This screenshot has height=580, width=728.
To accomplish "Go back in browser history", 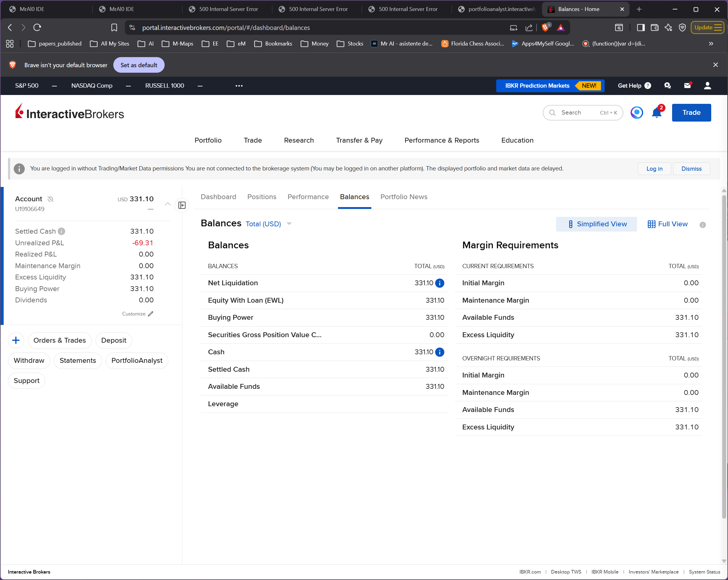I will pyautogui.click(x=10, y=28).
